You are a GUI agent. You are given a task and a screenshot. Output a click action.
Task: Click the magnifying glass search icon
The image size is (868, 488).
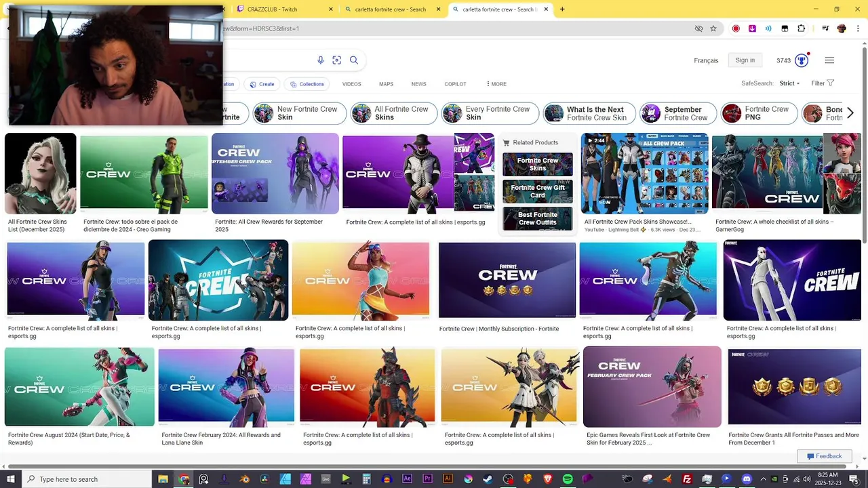tap(353, 60)
